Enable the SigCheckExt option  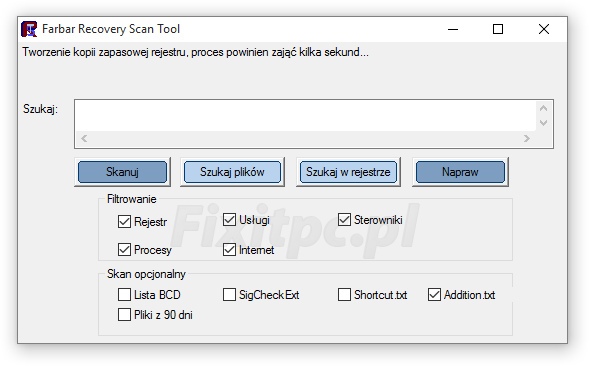(x=230, y=295)
